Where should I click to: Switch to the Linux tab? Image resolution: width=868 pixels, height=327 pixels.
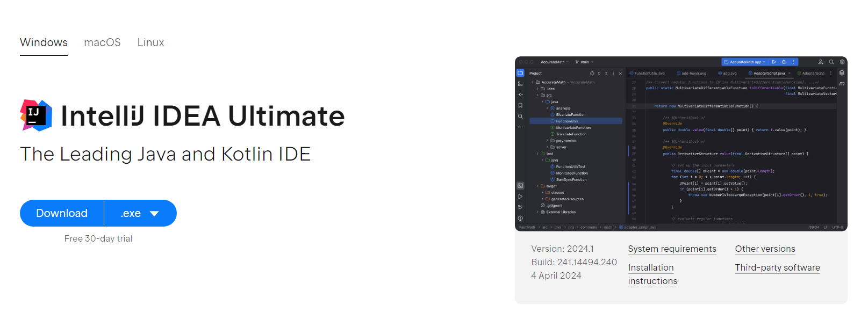tap(150, 42)
